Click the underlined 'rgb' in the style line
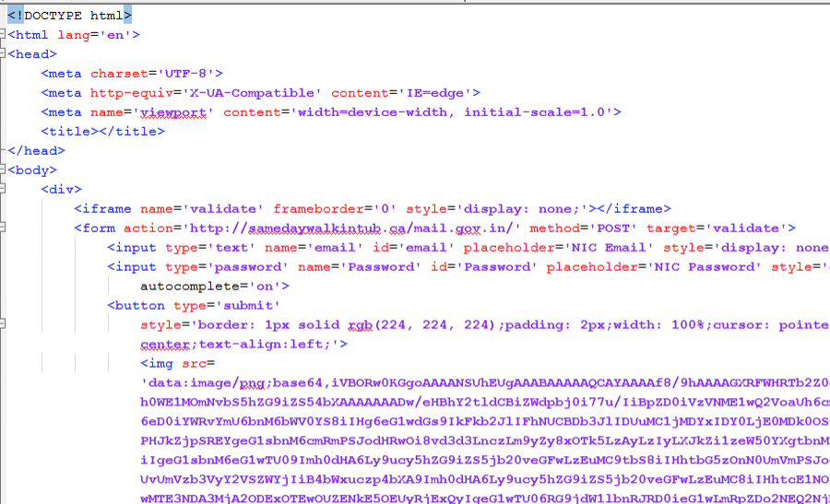The height and width of the screenshot is (504, 830). [360, 324]
